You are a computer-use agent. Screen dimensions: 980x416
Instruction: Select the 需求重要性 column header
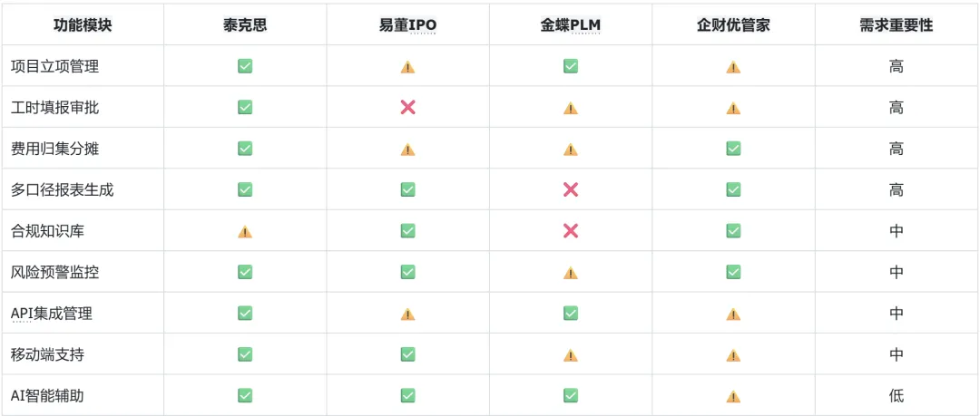pos(897,25)
